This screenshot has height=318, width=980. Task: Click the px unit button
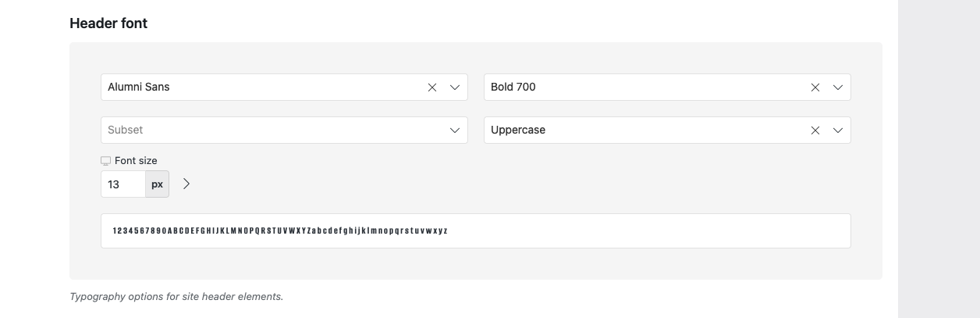tap(157, 184)
